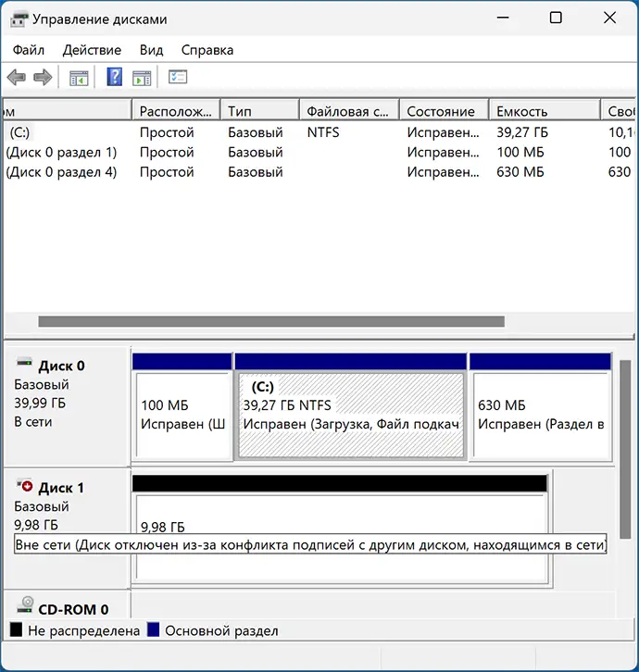Viewport: 639px width, 672px height.
Task: Click the blue Основной раздел legend swatch
Action: click(x=153, y=629)
